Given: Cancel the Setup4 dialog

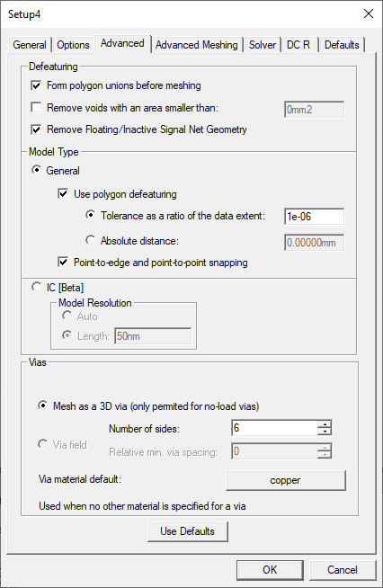Looking at the screenshot, I should pyautogui.click(x=343, y=570).
